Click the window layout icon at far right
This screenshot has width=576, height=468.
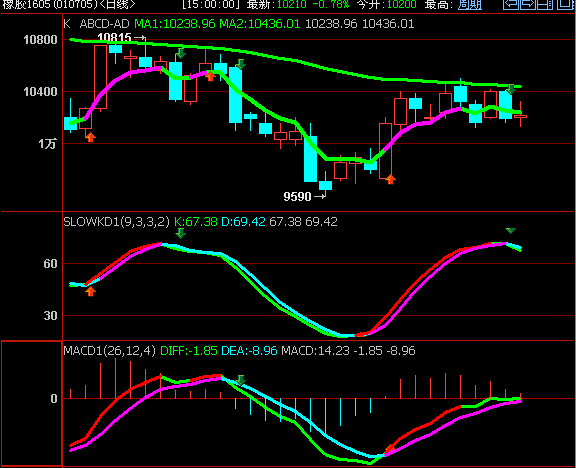566,4
